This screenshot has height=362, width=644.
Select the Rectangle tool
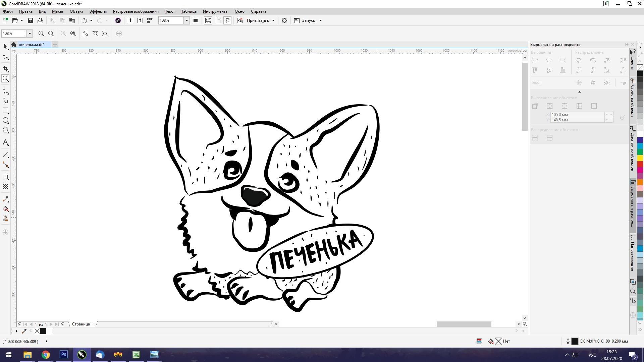5,111
